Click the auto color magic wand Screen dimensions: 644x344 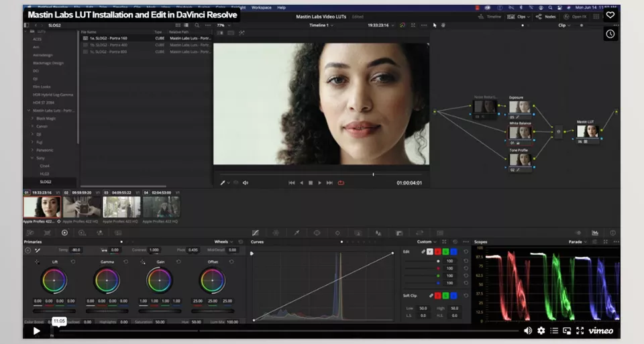(x=38, y=250)
